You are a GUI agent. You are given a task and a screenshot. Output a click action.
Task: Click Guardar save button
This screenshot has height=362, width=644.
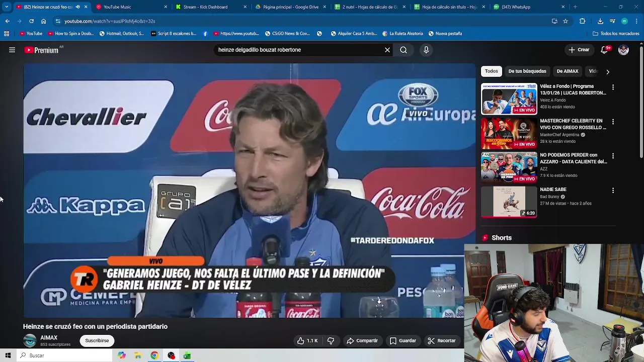403,340
